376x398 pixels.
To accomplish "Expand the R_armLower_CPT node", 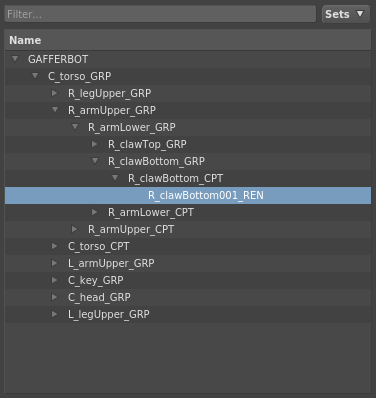I will pos(95,212).
